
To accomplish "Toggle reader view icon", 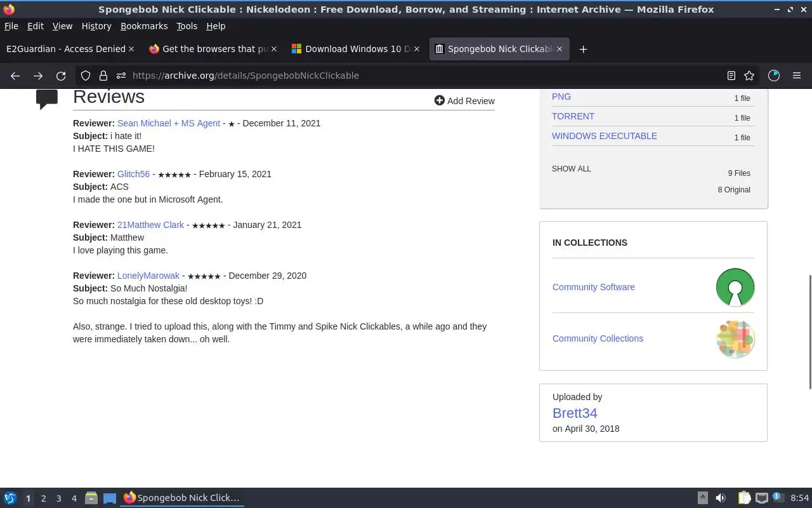I will (x=731, y=76).
